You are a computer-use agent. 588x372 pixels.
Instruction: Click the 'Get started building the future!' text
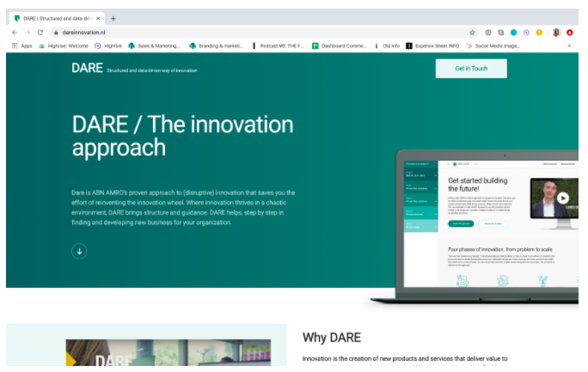477,185
